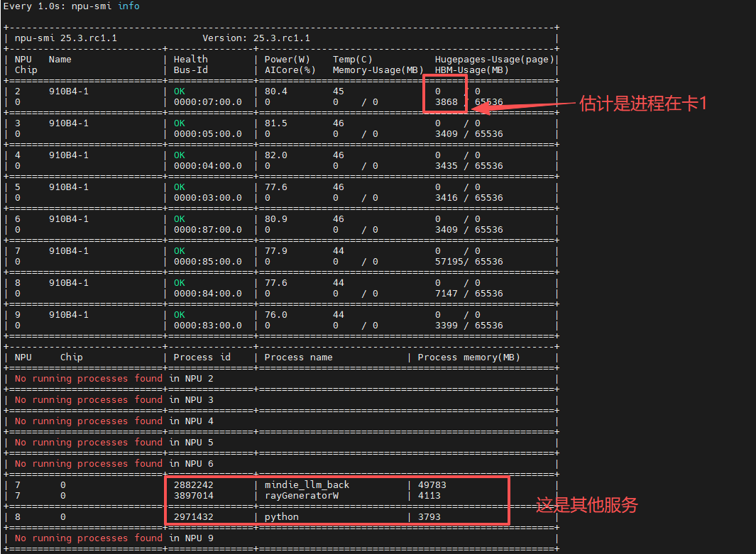Click HBM usage value "57195"

449,262
